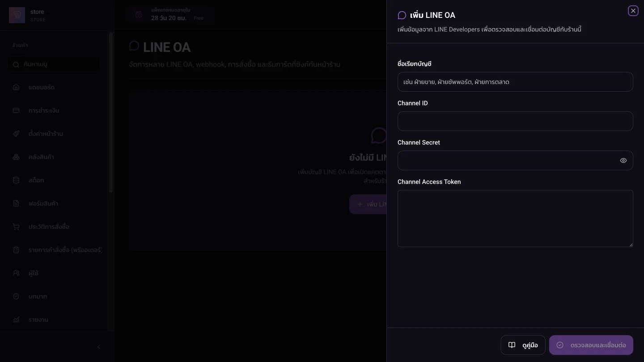Click the ชื่อเรียกบัญชี input field
This screenshot has width=644, height=362.
pos(515,82)
